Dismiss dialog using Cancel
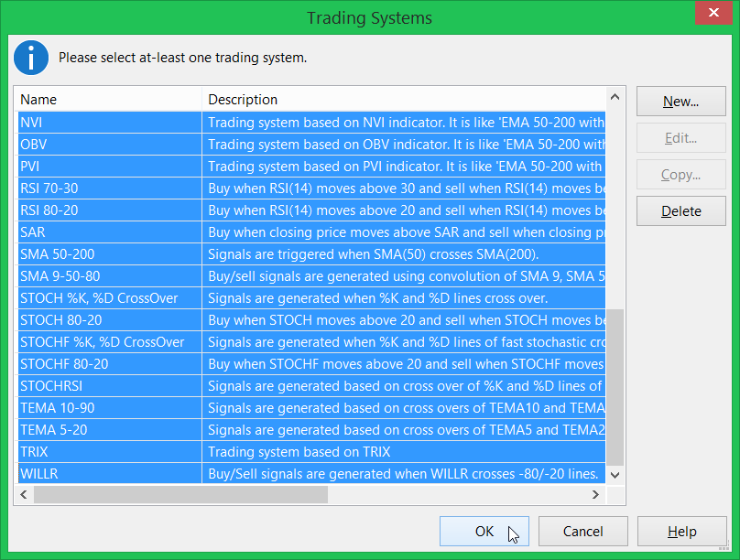This screenshot has height=560, width=740. point(582,531)
